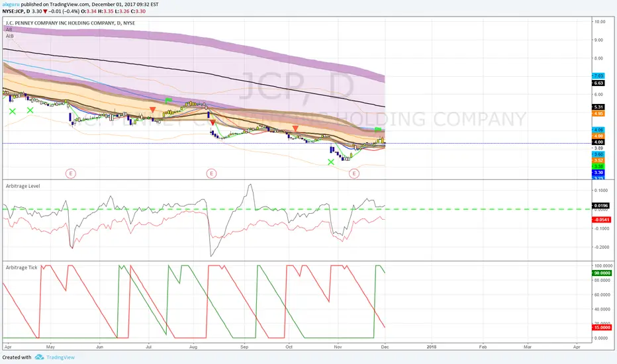The width and height of the screenshot is (617, 364).
Task: Click the 10.00 price axis tick
Action: tap(600, 22)
